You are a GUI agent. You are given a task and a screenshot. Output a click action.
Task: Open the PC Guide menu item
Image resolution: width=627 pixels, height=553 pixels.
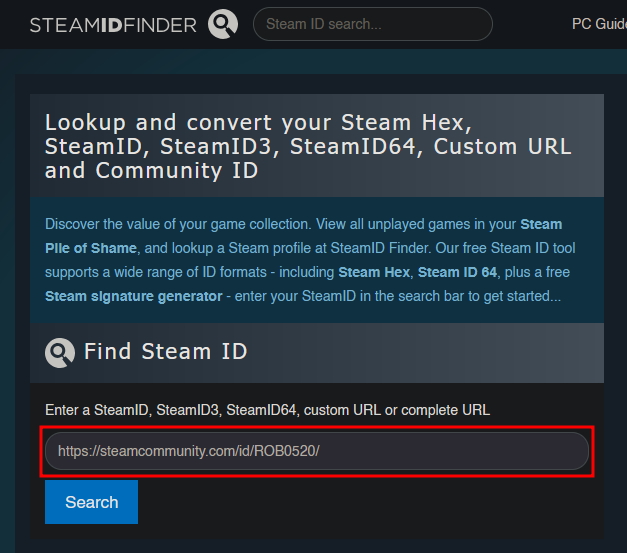(599, 24)
